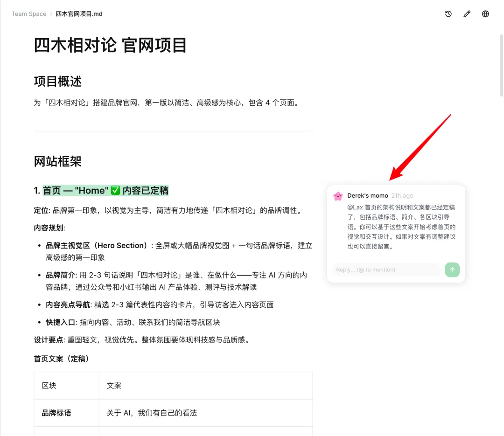The height and width of the screenshot is (436, 504).
Task: Select the text 关于 AI，我们有自己的看法
Action: coord(152,413)
